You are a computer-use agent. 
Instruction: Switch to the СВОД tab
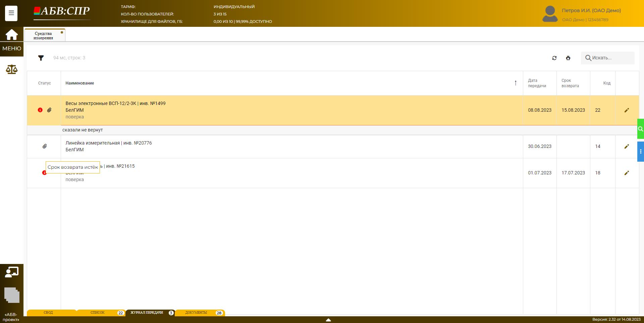[48, 313]
